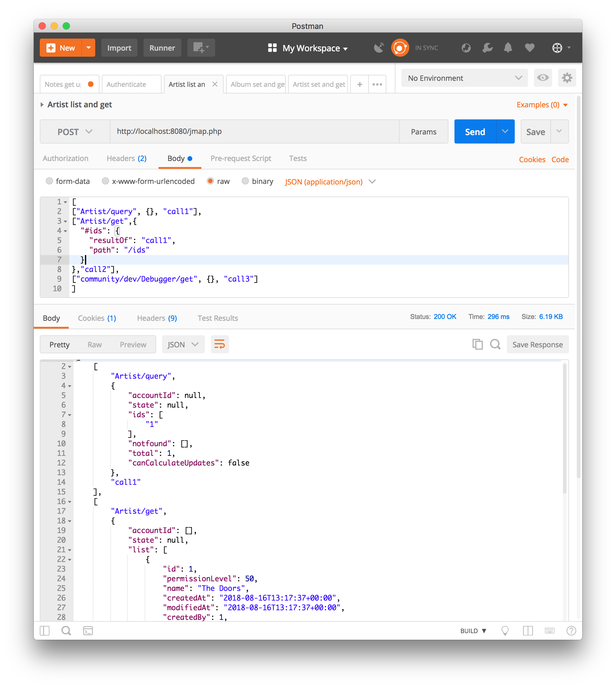Open the tab options ellipsis menu
The width and height of the screenshot is (616, 688).
click(x=377, y=84)
